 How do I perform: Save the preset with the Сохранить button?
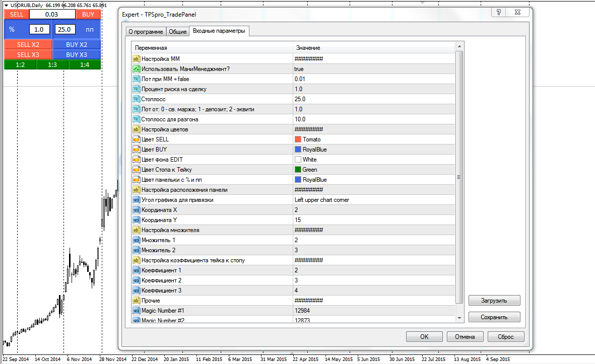coord(494,317)
